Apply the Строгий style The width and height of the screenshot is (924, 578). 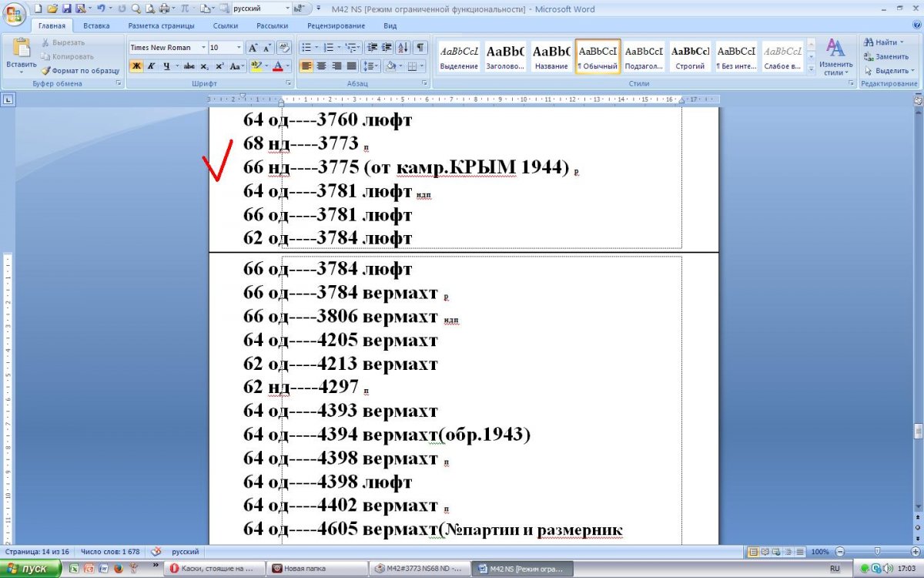coord(690,58)
